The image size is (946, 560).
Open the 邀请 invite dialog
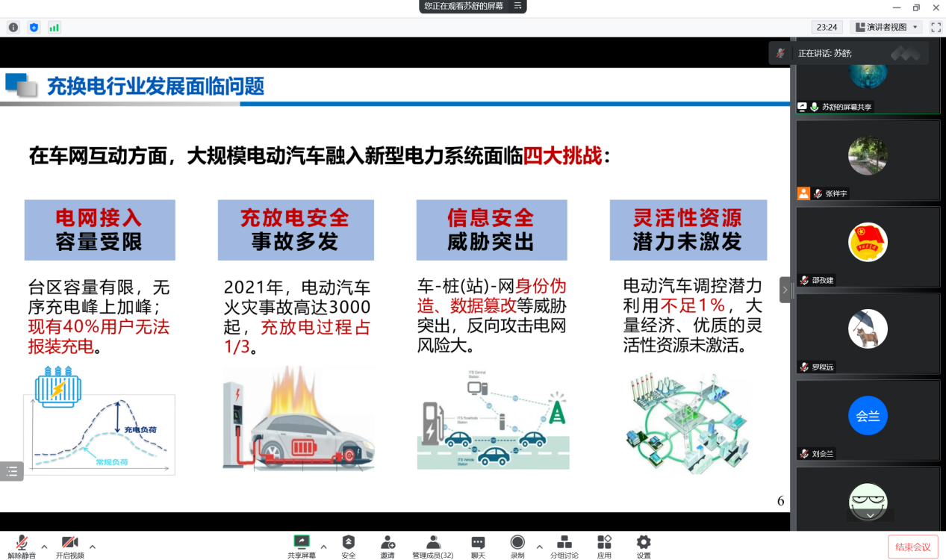click(x=388, y=547)
